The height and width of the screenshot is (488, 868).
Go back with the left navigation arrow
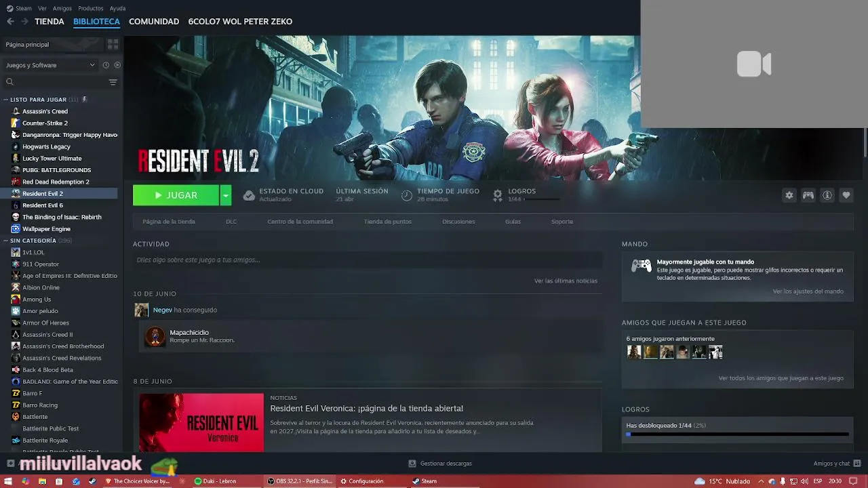pyautogui.click(x=10, y=22)
